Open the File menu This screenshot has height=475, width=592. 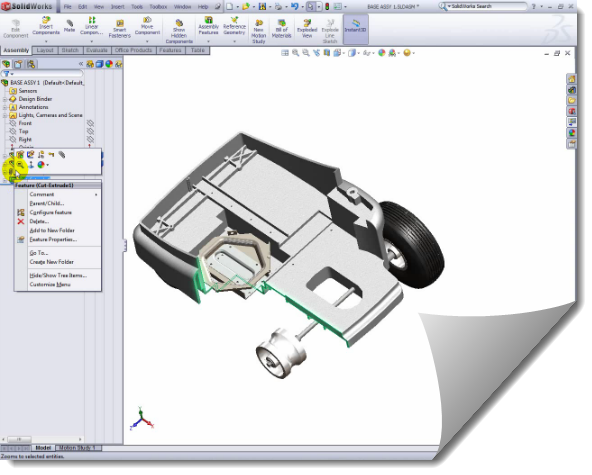coord(68,7)
